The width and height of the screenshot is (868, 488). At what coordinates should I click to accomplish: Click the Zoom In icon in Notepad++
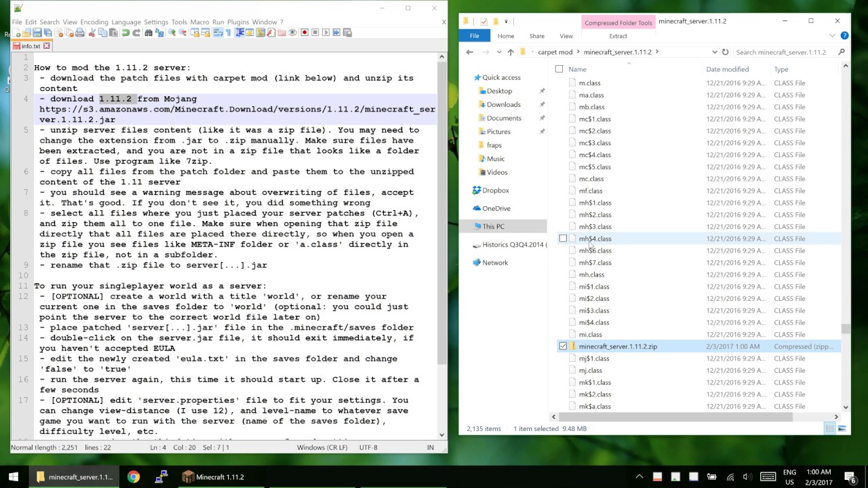pyautogui.click(x=172, y=33)
